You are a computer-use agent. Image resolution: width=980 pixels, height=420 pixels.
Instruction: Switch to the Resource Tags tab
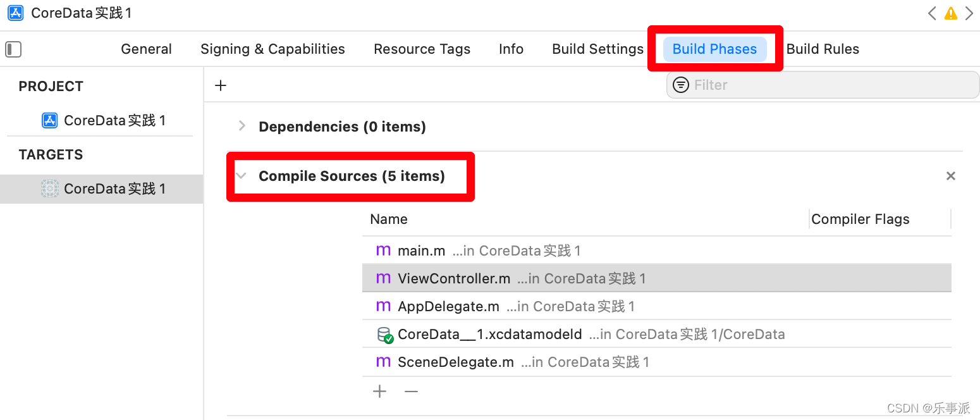[422, 49]
